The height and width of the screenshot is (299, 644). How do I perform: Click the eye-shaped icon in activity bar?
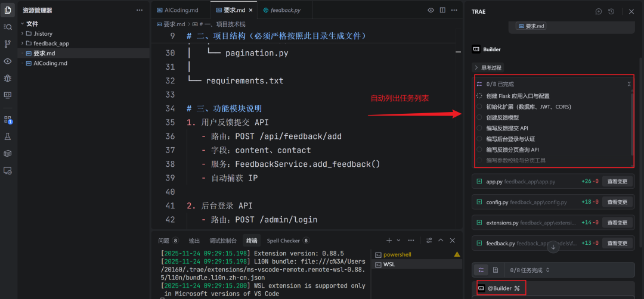pyautogui.click(x=7, y=61)
